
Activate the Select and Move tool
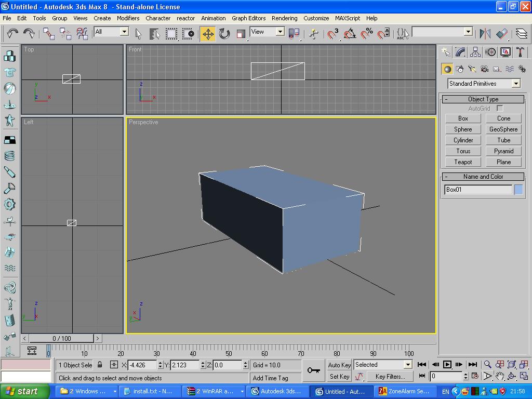[x=208, y=34]
